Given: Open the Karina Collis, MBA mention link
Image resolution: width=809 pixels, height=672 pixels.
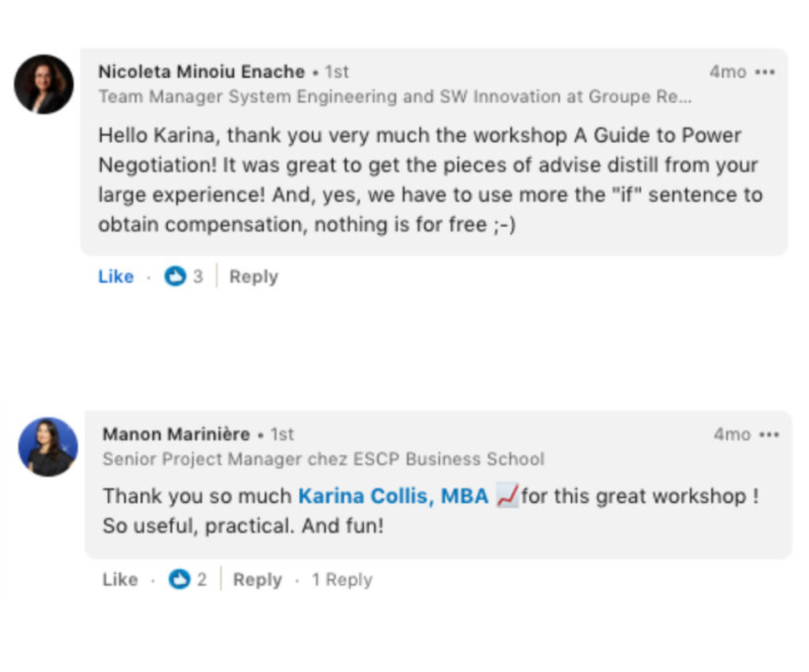Looking at the screenshot, I should pyautogui.click(x=393, y=496).
